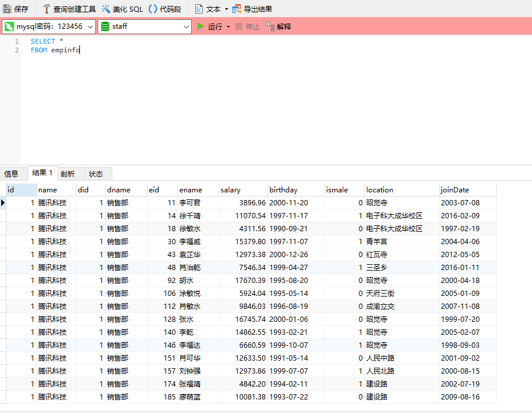Click the current row indicator arrow
This screenshot has width=532, height=413.
(x=3, y=203)
